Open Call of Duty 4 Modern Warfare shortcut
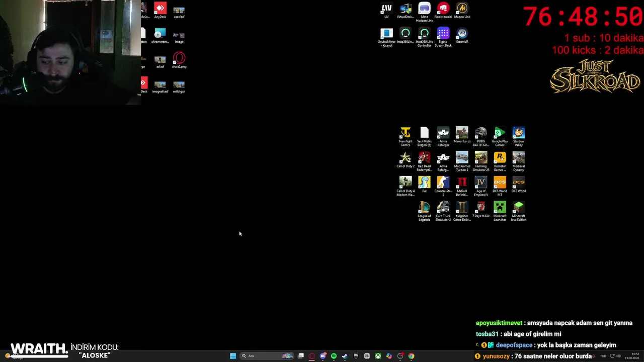Screen dimensions: 644x362 (406, 187)
